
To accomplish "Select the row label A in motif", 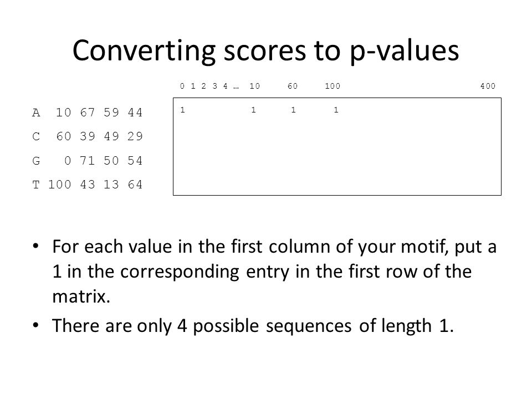I will pos(36,112).
